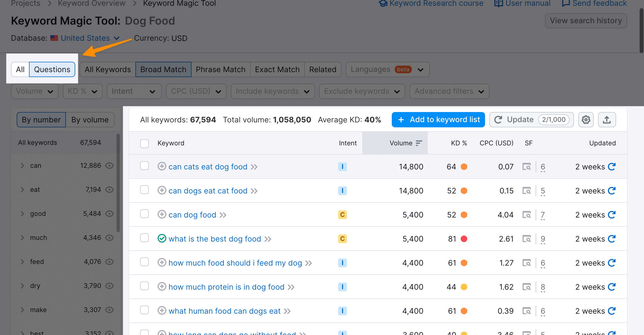The height and width of the screenshot is (335, 644).
Task: Select the Broad Match tab
Action: point(163,69)
